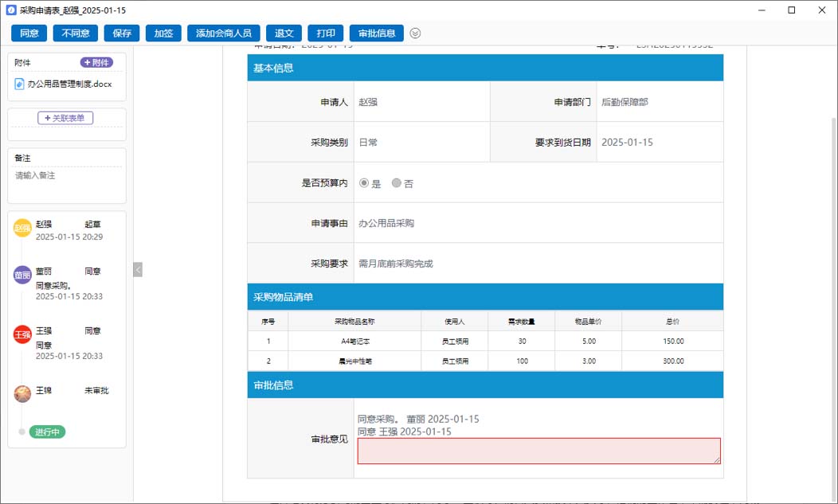Click the 不同意 reject button
The width and height of the screenshot is (838, 504).
click(75, 33)
